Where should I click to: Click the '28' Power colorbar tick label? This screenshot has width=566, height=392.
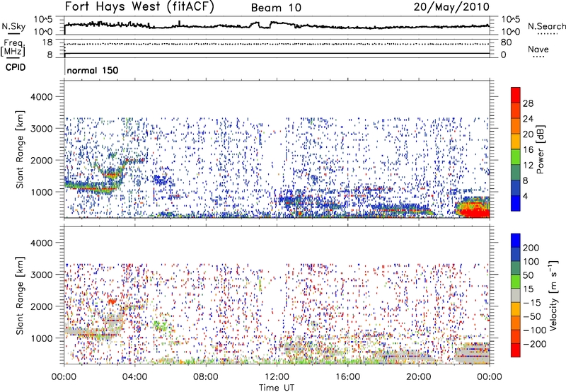(x=528, y=103)
